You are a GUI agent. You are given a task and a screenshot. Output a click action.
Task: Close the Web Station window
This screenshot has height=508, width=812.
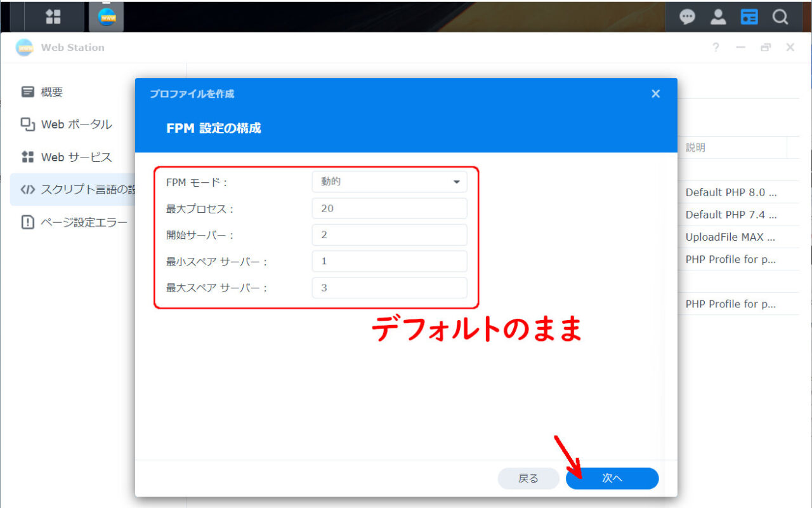click(790, 48)
